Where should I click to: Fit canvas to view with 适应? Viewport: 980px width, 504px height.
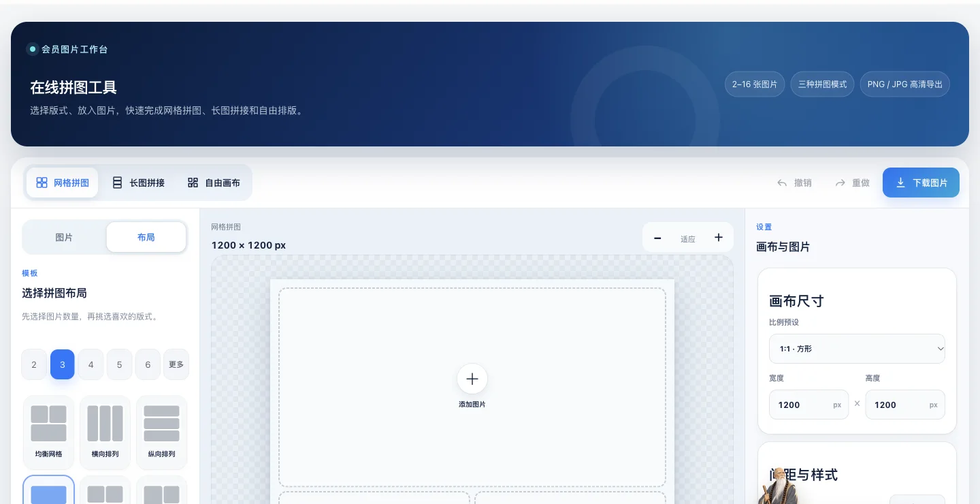(688, 238)
